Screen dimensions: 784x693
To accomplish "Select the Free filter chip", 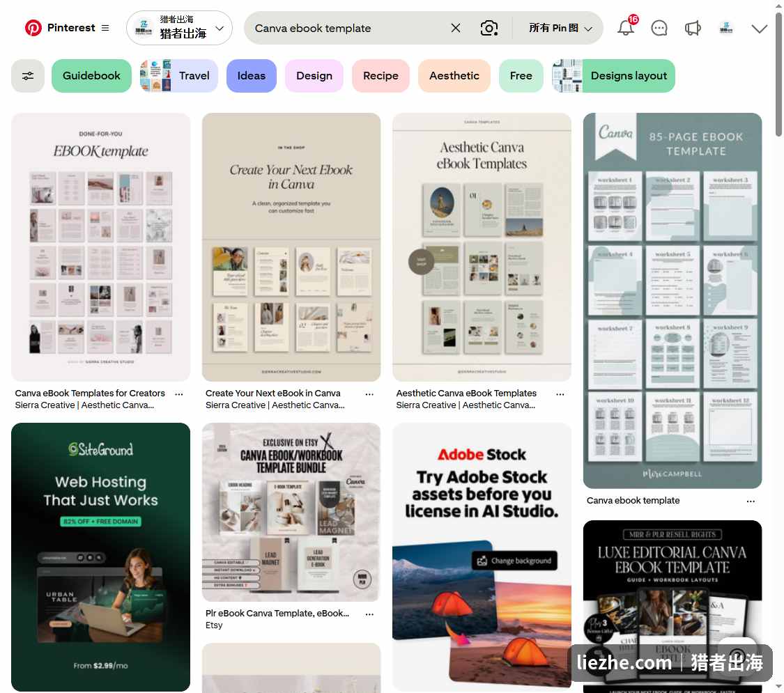I will point(521,76).
